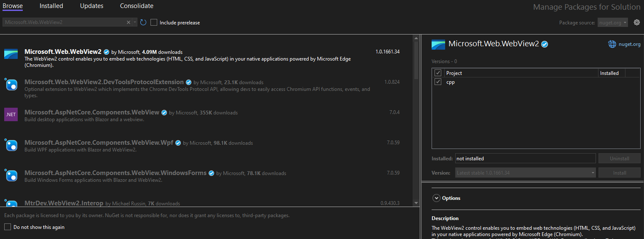Click the Install button
The width and height of the screenshot is (644, 239).
click(x=619, y=173)
